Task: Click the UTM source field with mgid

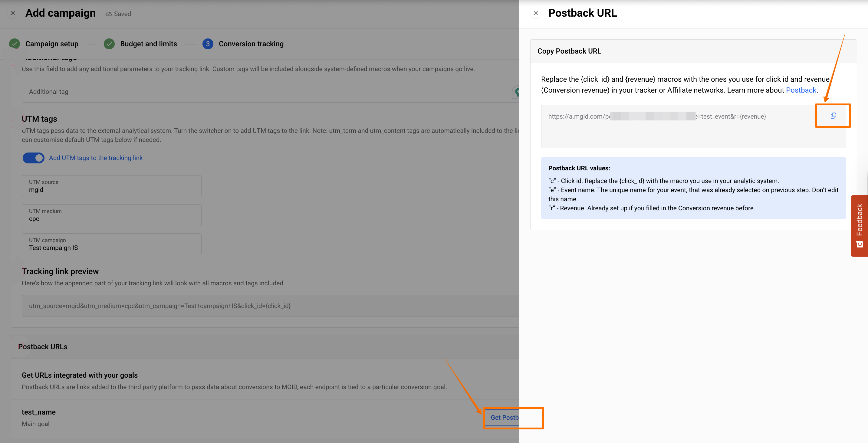Action: point(112,186)
